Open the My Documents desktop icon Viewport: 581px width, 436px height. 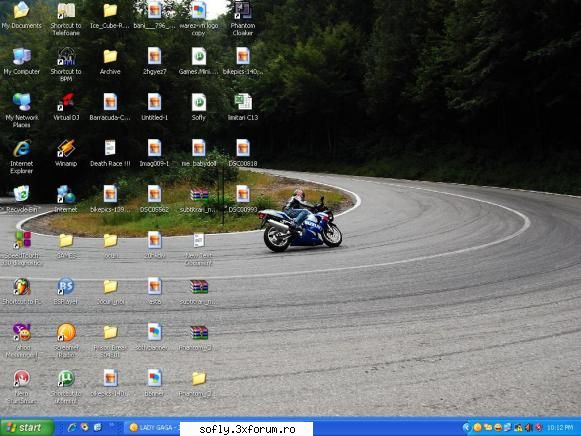point(21,16)
